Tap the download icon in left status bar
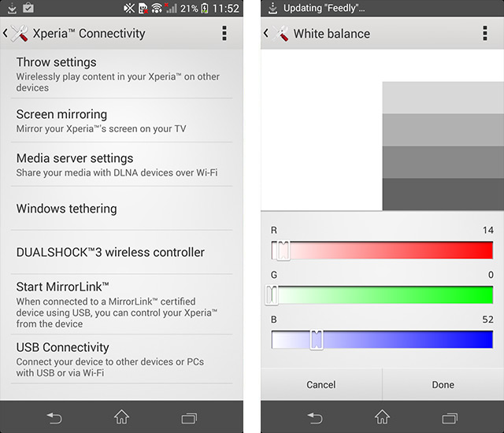Image resolution: width=504 pixels, height=433 pixels. [x=12, y=8]
